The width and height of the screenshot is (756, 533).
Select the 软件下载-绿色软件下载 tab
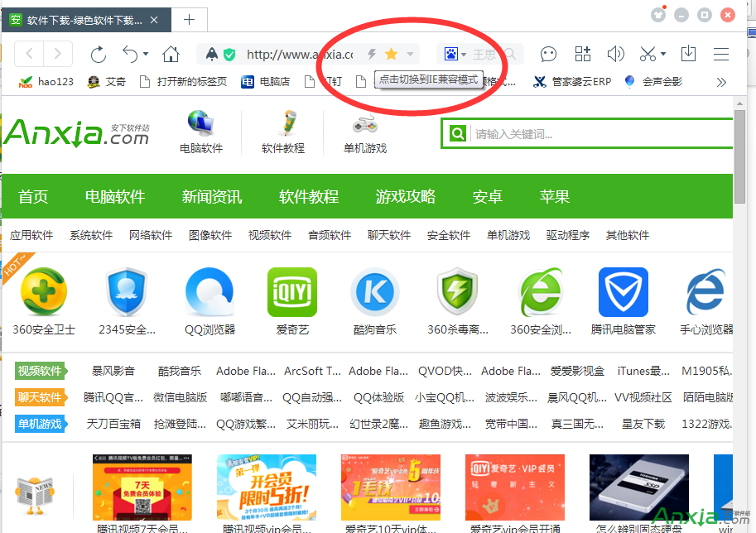[86, 20]
